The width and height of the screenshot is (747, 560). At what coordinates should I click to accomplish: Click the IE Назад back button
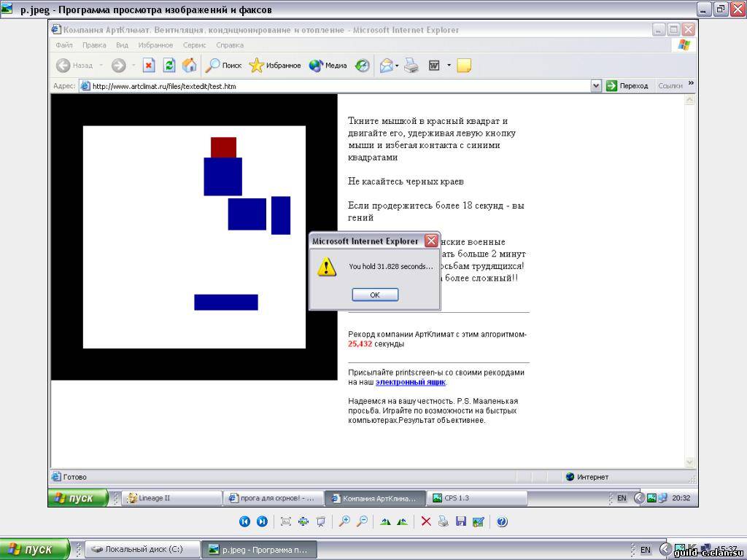pyautogui.click(x=74, y=65)
